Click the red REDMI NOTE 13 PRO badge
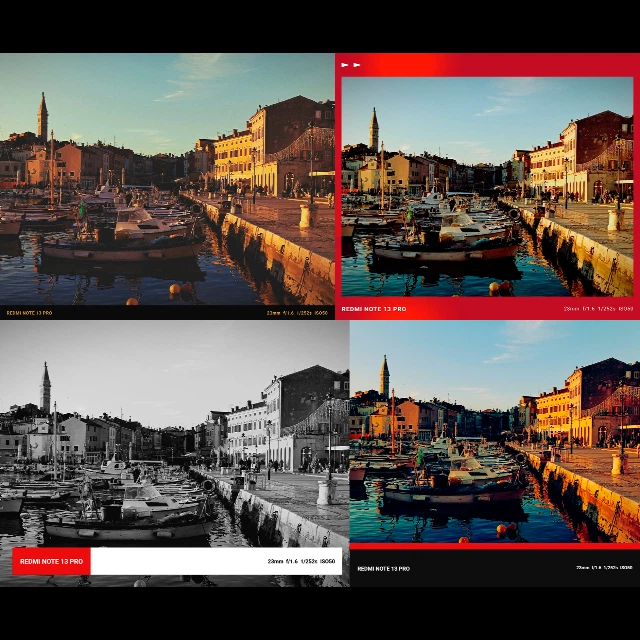The width and height of the screenshot is (640, 640). tap(51, 561)
